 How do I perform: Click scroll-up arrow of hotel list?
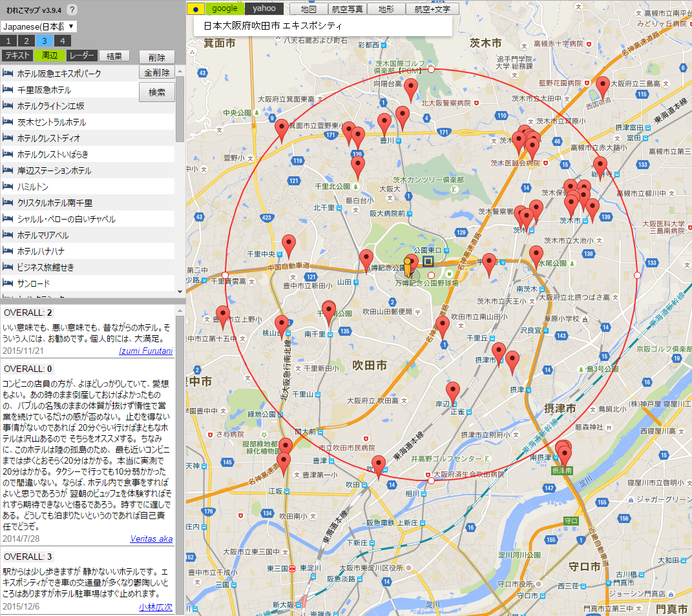pos(180,70)
